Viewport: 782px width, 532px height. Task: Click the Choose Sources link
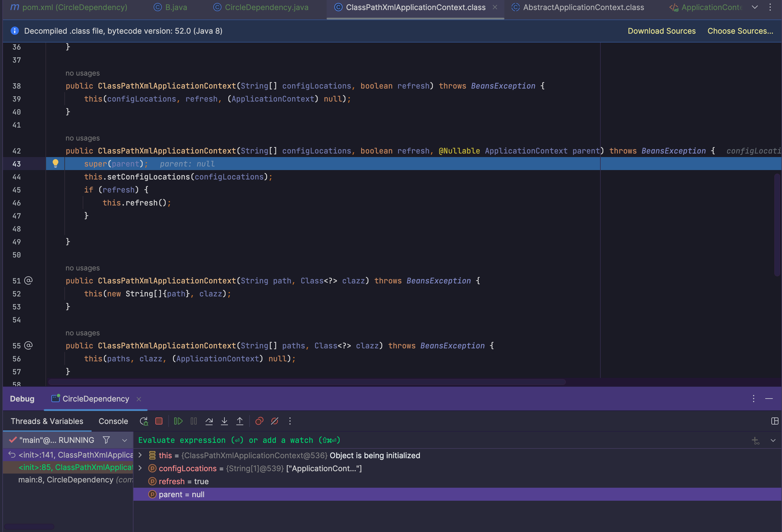[x=740, y=31]
